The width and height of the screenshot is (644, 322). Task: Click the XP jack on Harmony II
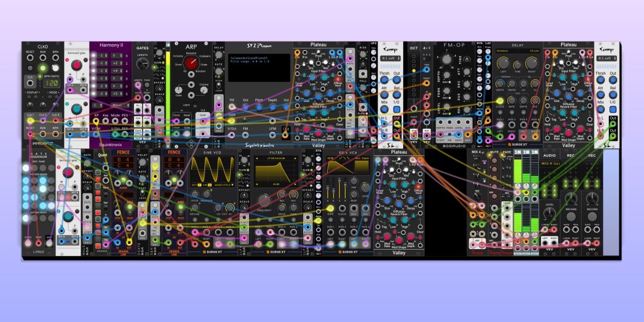pyautogui.click(x=96, y=121)
